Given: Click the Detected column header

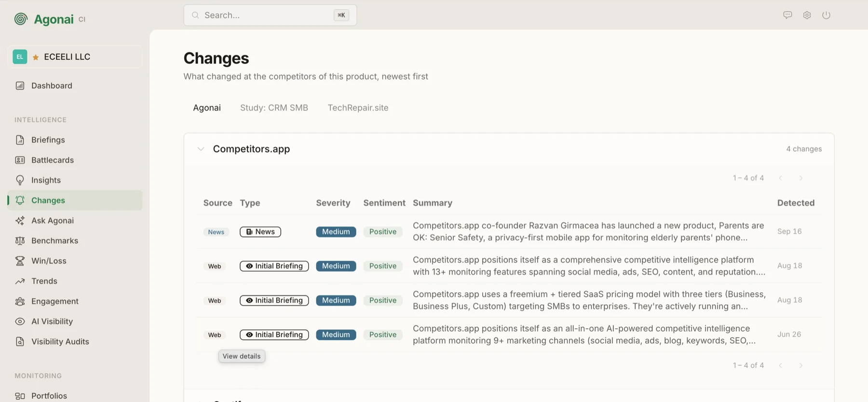Looking at the screenshot, I should (x=796, y=203).
